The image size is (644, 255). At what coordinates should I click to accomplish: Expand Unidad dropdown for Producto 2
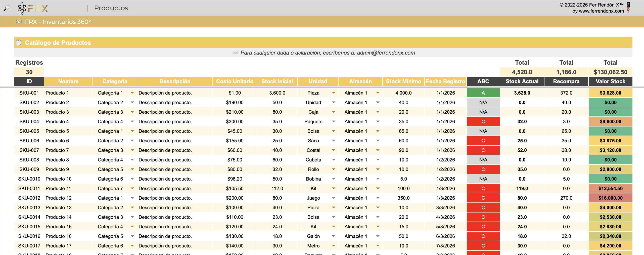click(334, 102)
